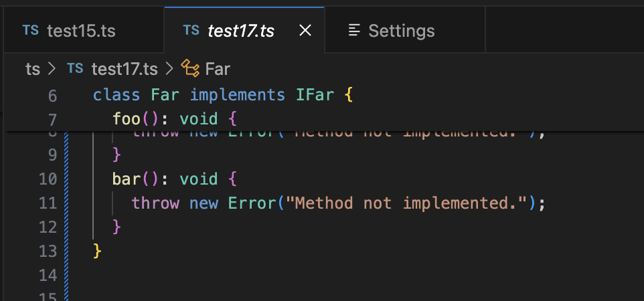Click the TS icon on test17.ts tab
Screen dimensions: 644x301
click(x=191, y=31)
